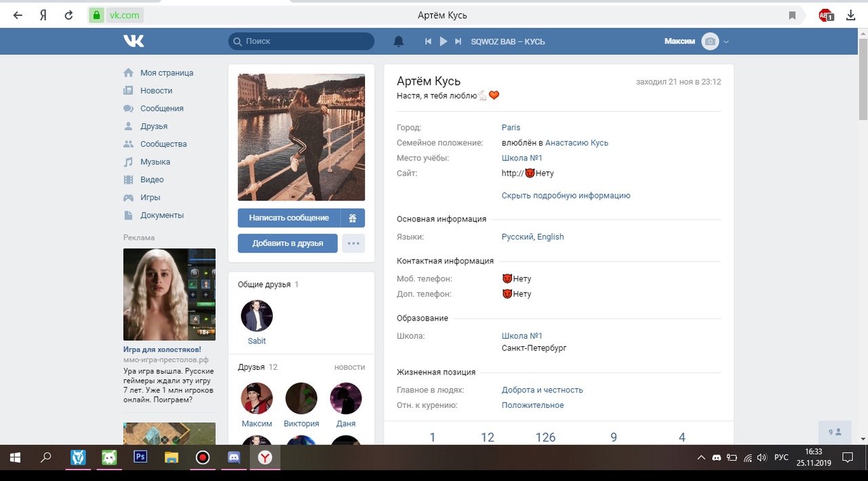868x481 pixels.
Task: Go to Музыка in sidebar
Action: (x=155, y=162)
